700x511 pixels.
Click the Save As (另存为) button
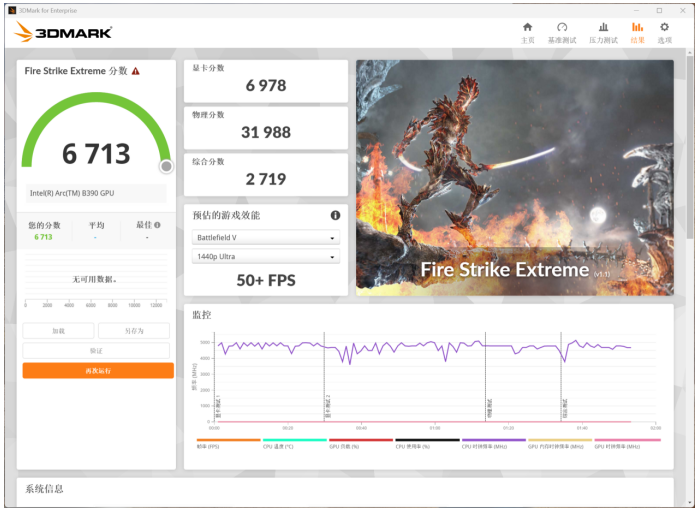[134, 331]
